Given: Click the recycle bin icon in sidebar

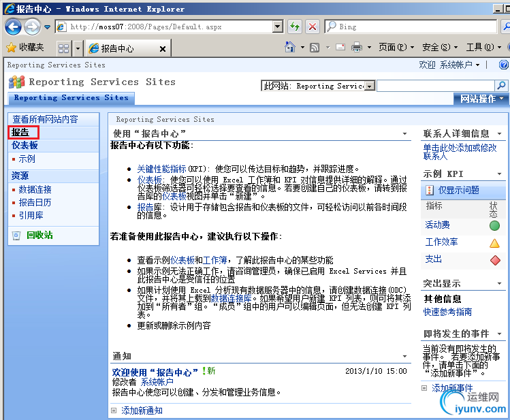Looking at the screenshot, I should click(16, 236).
